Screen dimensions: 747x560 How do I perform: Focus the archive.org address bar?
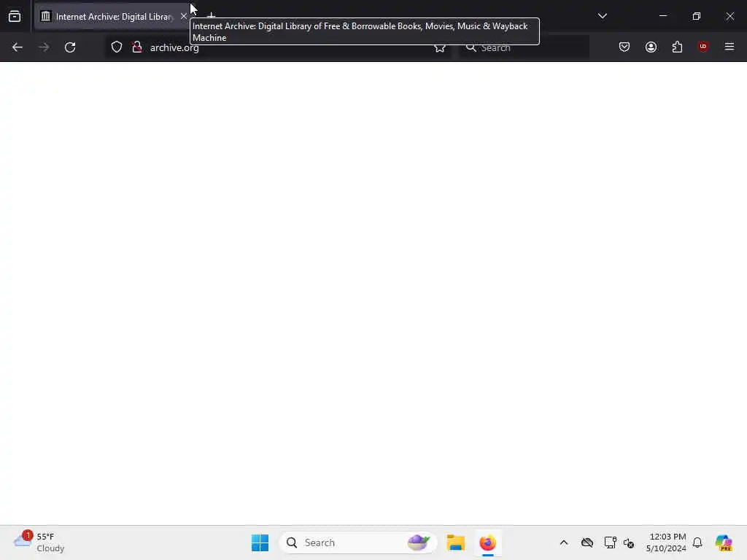278,47
